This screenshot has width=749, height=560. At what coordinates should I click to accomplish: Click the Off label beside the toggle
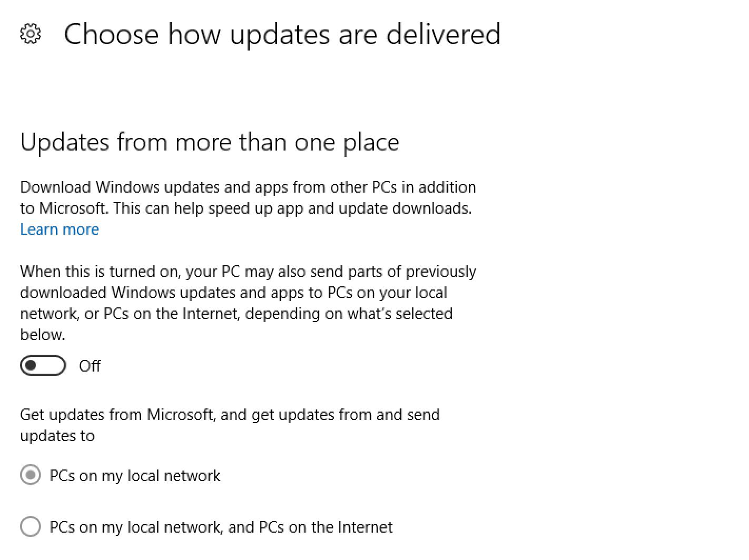(x=90, y=366)
